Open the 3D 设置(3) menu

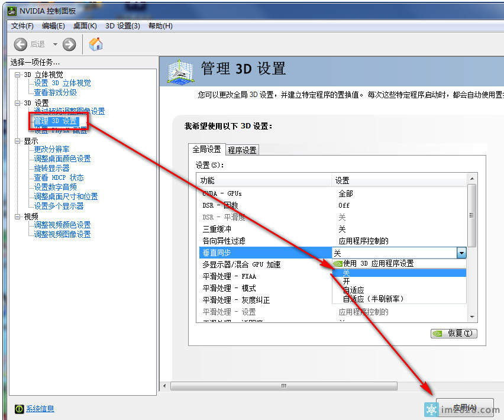click(122, 26)
